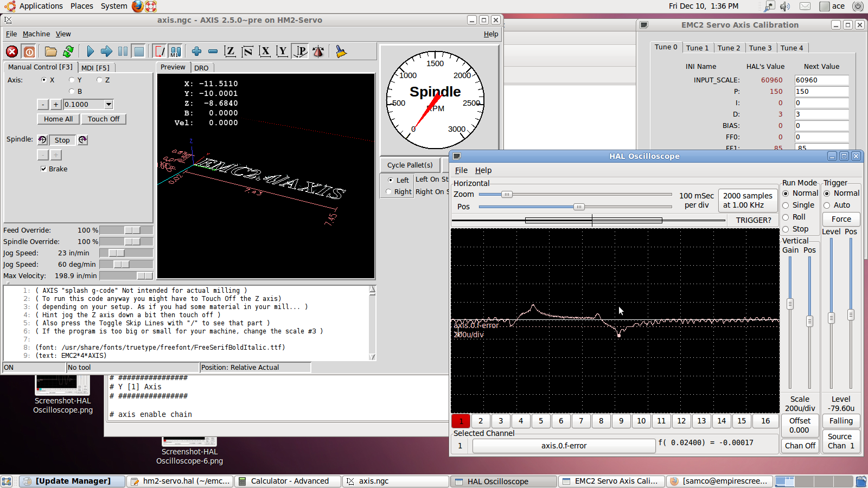The image size is (868, 488).
Task: Toggle rotate mode cone icon
Action: pyautogui.click(x=318, y=52)
